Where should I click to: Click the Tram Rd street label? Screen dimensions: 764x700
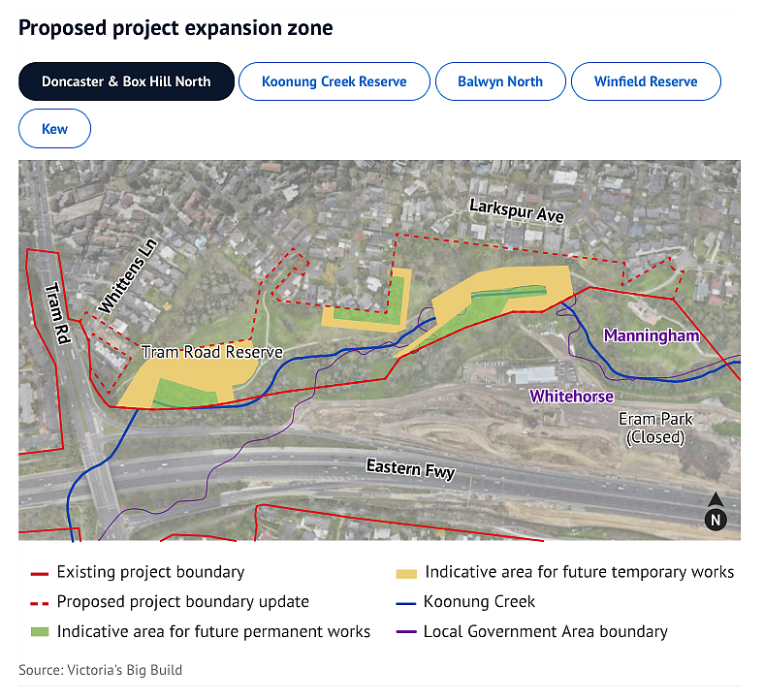point(58,313)
